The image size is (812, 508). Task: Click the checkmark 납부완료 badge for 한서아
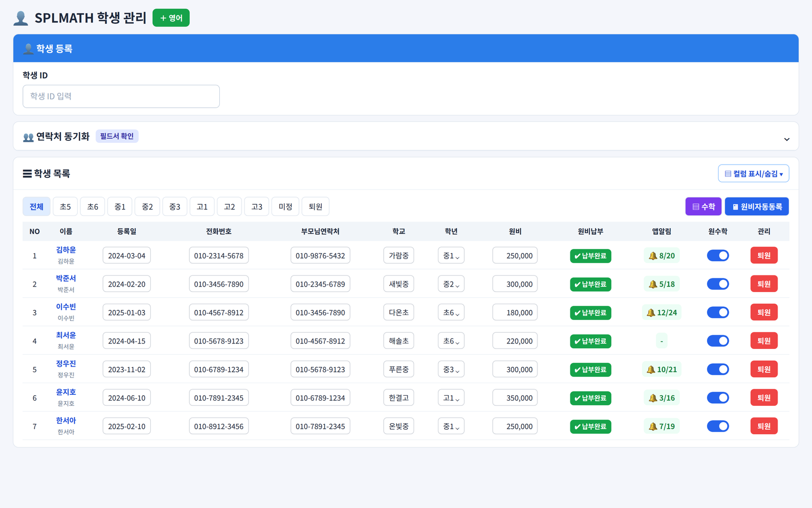point(590,426)
